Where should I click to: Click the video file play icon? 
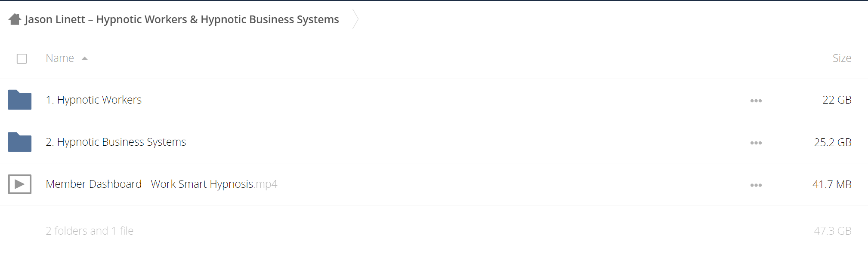pyautogui.click(x=20, y=184)
